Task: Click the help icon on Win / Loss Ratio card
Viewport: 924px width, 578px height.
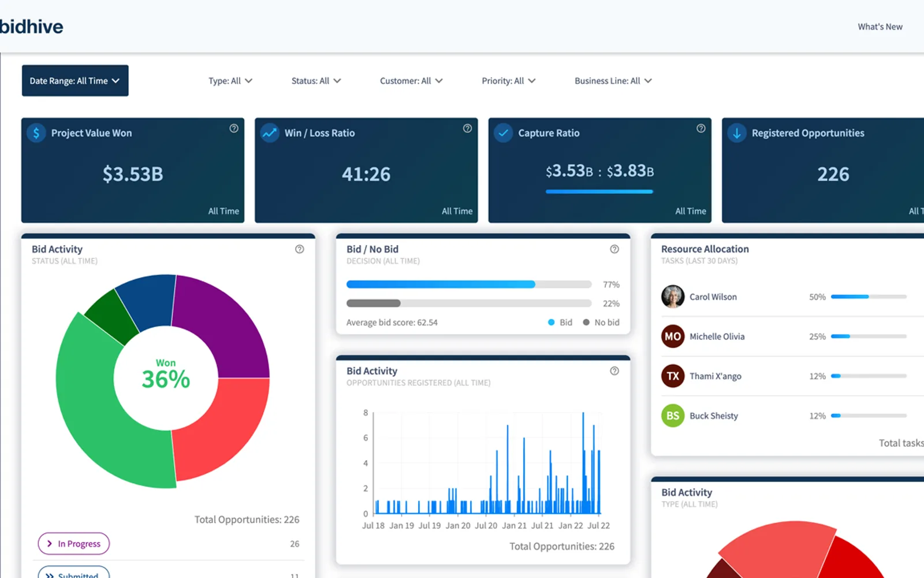Action: tap(467, 128)
